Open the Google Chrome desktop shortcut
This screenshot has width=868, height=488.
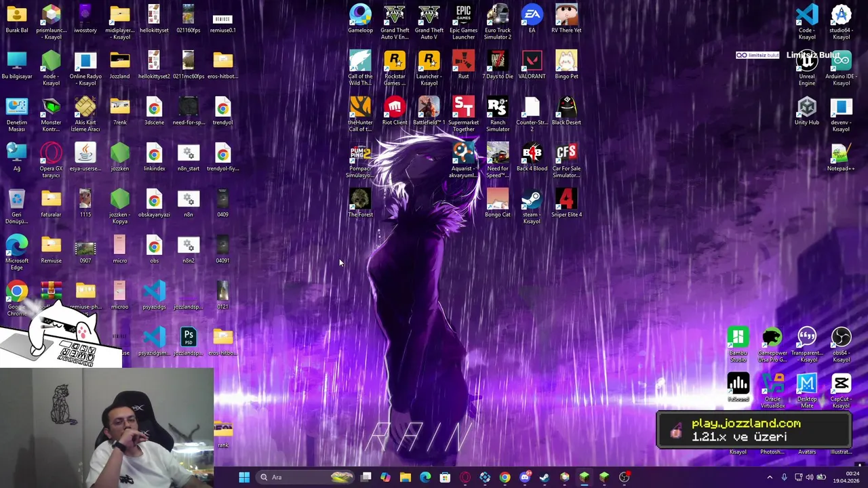(x=16, y=298)
